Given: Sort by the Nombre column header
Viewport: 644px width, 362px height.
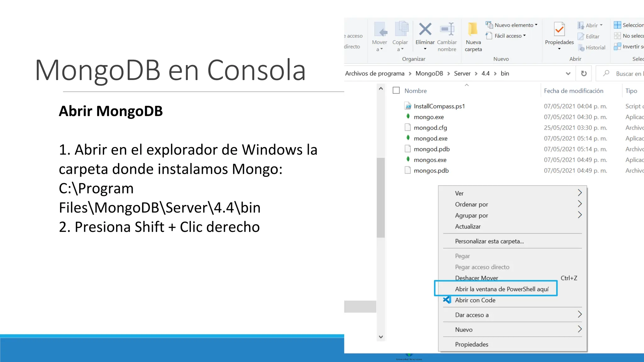Looking at the screenshot, I should pos(415,91).
